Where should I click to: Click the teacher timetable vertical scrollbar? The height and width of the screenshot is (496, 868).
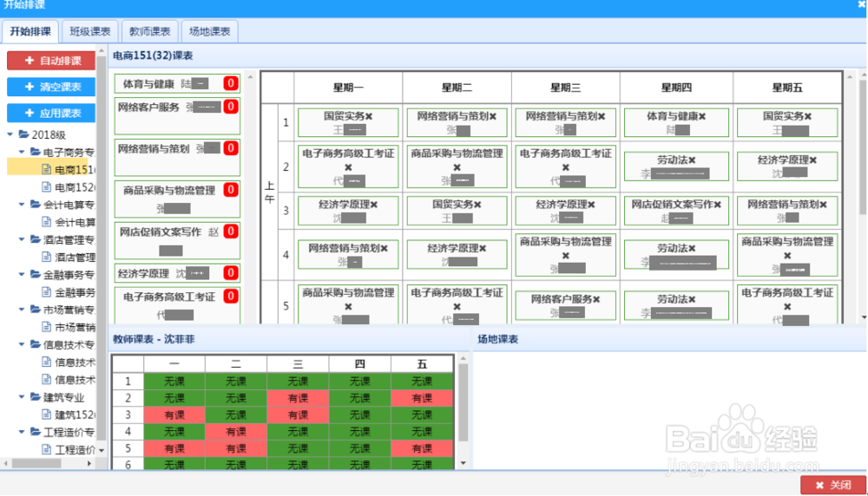[464, 402]
